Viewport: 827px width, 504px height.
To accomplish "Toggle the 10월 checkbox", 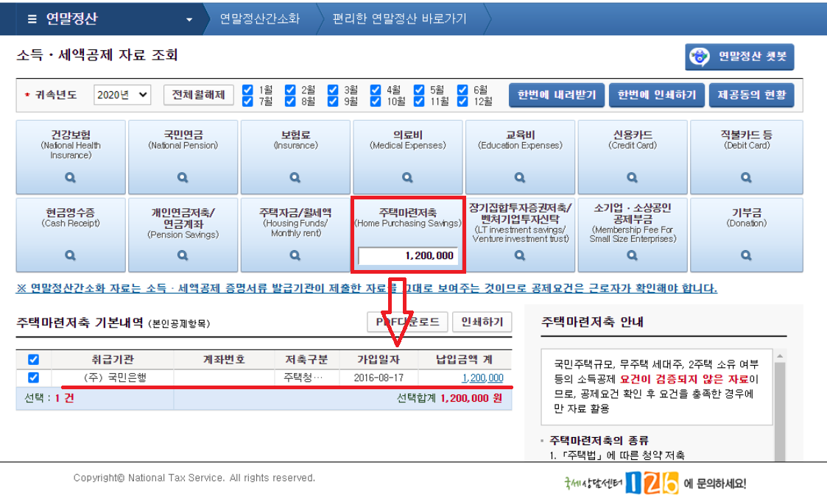I will tap(376, 102).
